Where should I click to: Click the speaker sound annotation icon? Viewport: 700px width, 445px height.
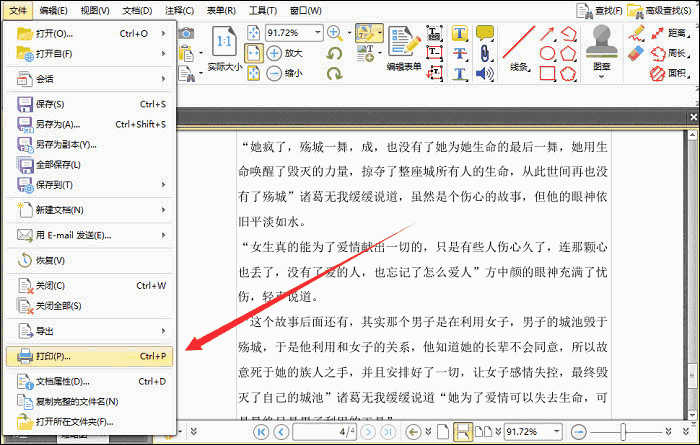(x=485, y=73)
